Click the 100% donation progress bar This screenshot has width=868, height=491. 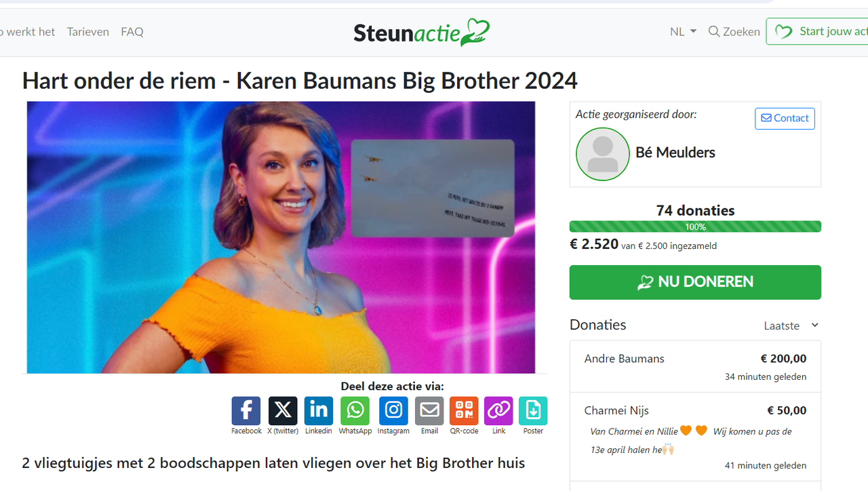point(695,227)
